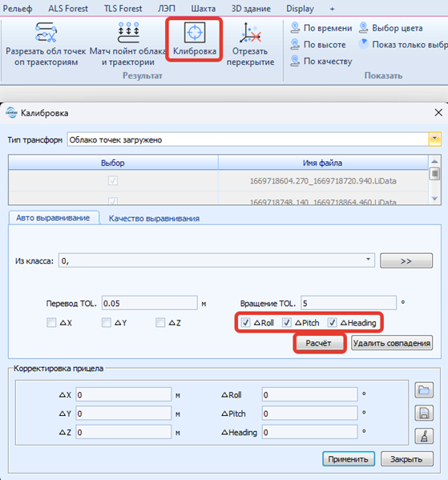Click the Перевод TOL. input field

pyautogui.click(x=149, y=303)
